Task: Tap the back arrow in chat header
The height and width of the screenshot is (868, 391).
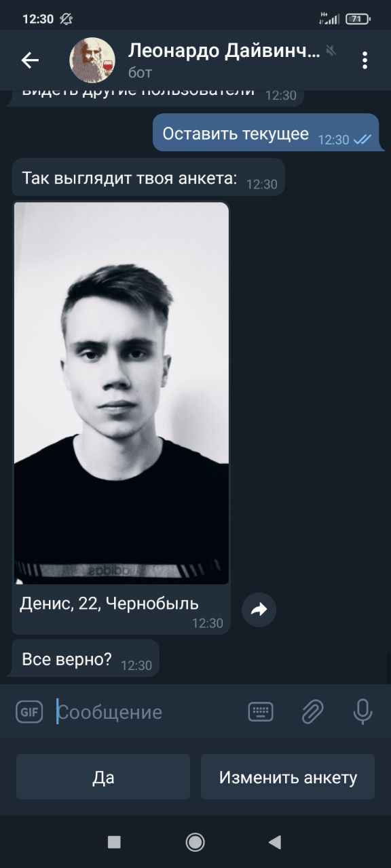Action: tap(30, 60)
